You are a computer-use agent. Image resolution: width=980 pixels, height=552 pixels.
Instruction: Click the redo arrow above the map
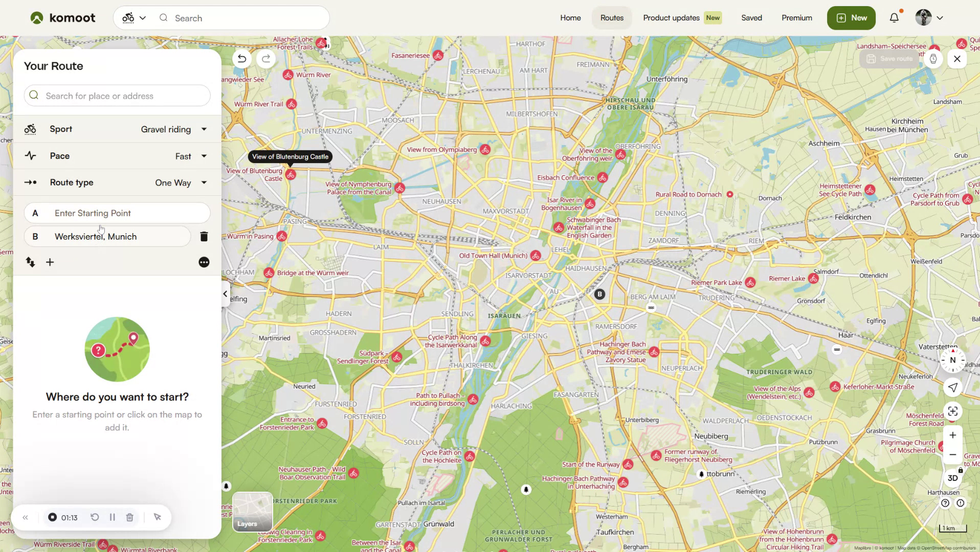[x=265, y=59]
